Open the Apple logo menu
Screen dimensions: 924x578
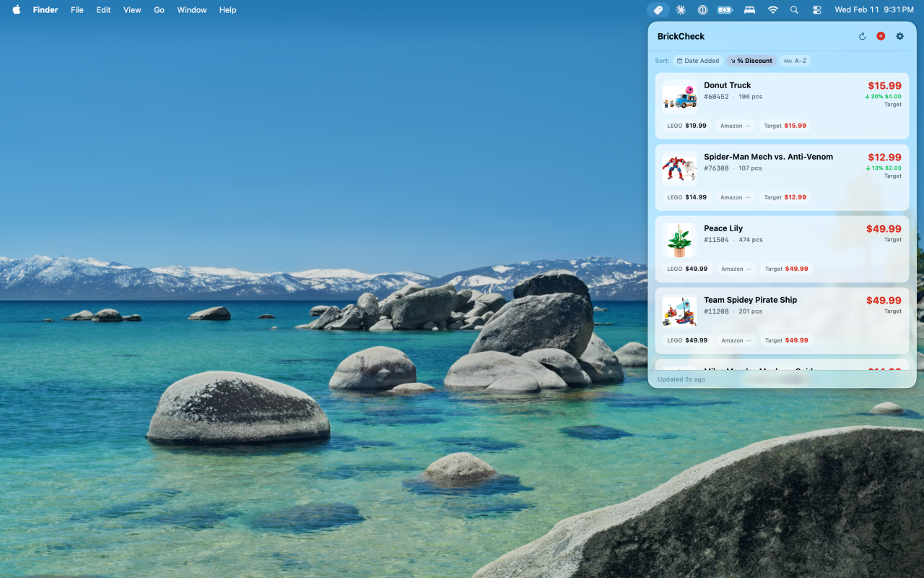pyautogui.click(x=16, y=10)
